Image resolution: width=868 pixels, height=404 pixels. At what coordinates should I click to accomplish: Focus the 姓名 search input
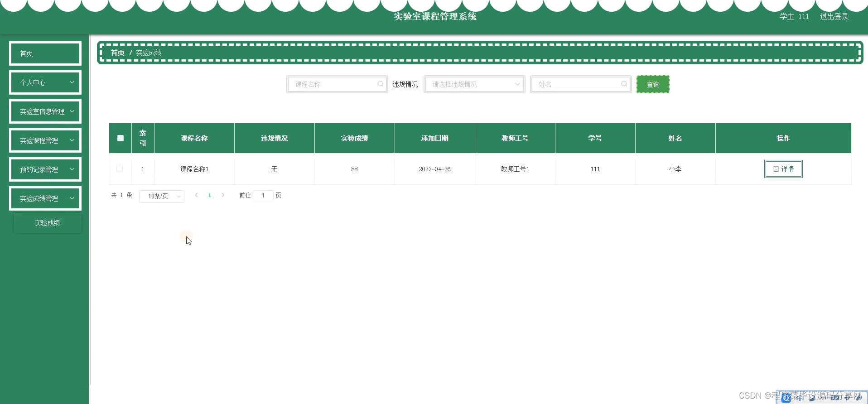tap(581, 84)
